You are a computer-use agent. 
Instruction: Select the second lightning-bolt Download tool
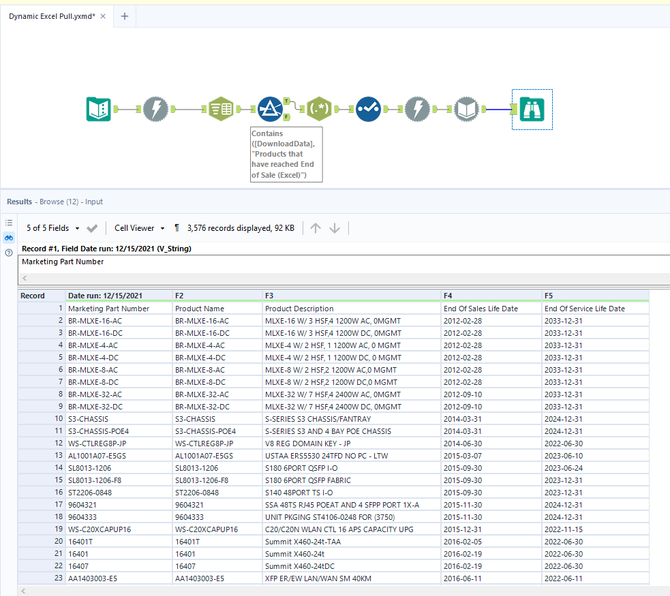click(417, 109)
